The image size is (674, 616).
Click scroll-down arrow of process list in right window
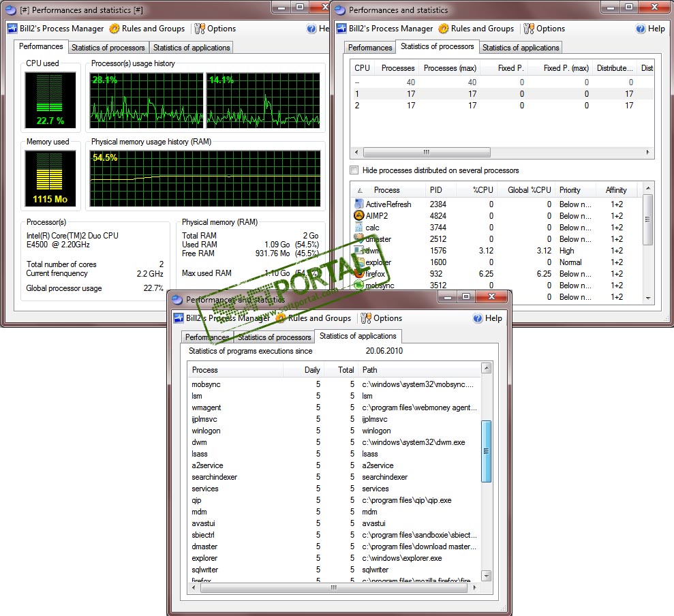click(x=648, y=298)
